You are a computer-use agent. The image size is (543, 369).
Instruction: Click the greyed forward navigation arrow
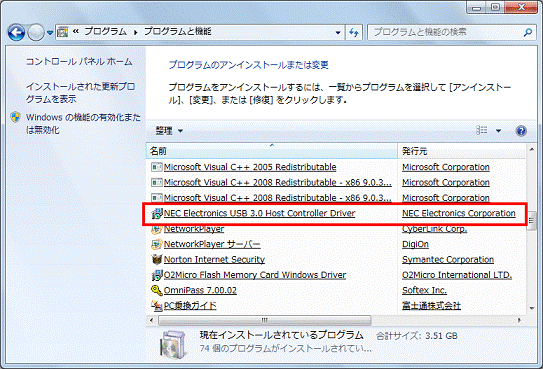36,33
